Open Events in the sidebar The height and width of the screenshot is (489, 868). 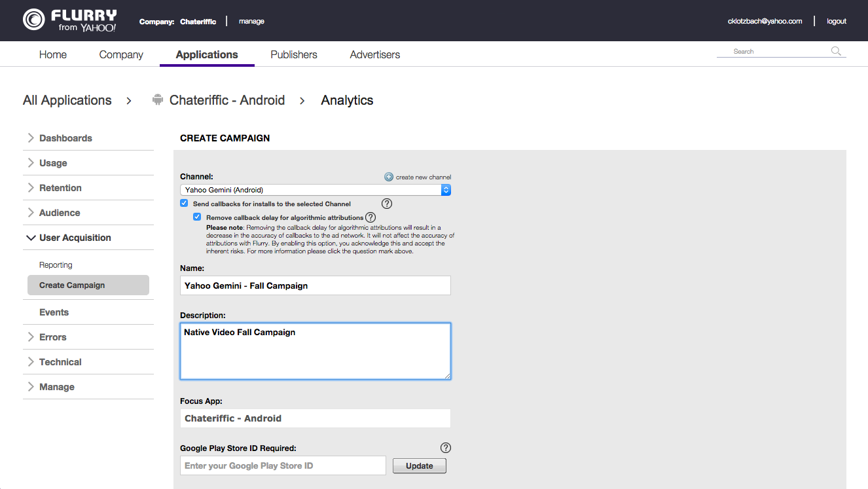(x=54, y=312)
